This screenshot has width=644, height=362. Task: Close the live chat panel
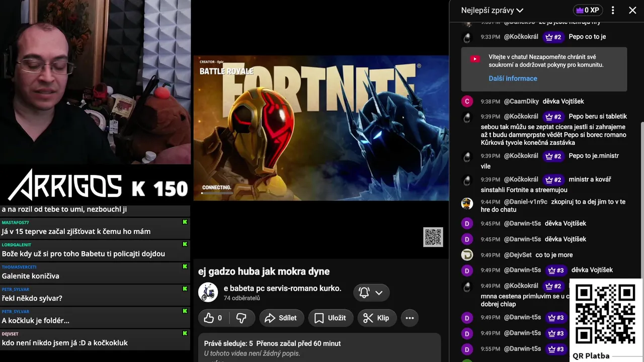pyautogui.click(x=632, y=10)
